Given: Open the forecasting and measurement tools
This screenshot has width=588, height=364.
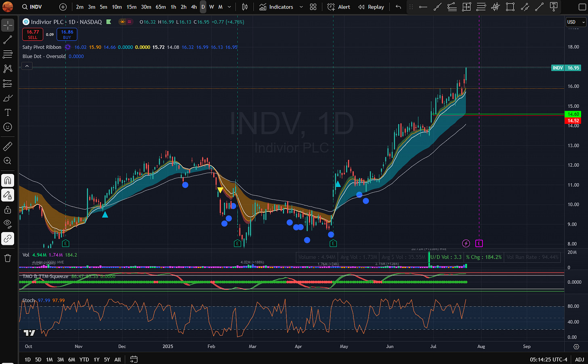Looking at the screenshot, I should pos(8,83).
